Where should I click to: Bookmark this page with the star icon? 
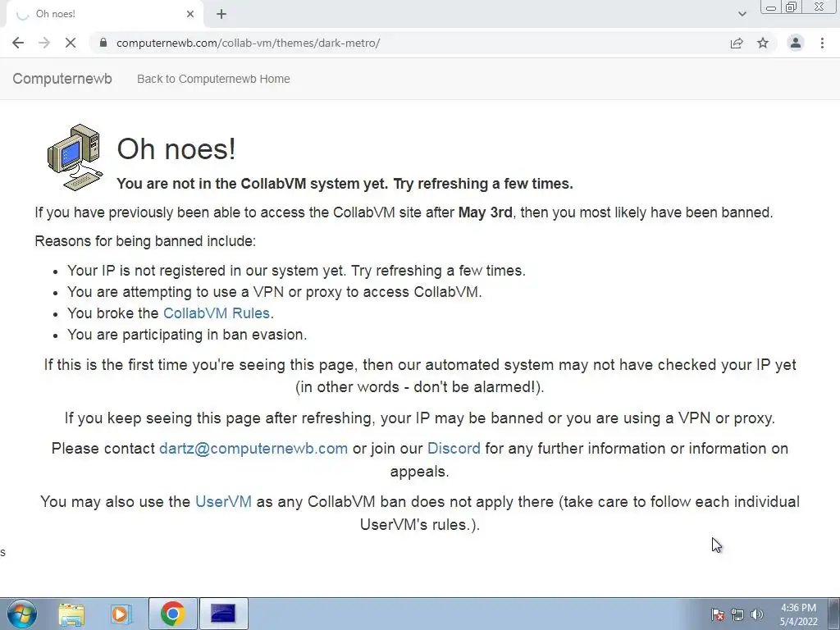(x=763, y=43)
